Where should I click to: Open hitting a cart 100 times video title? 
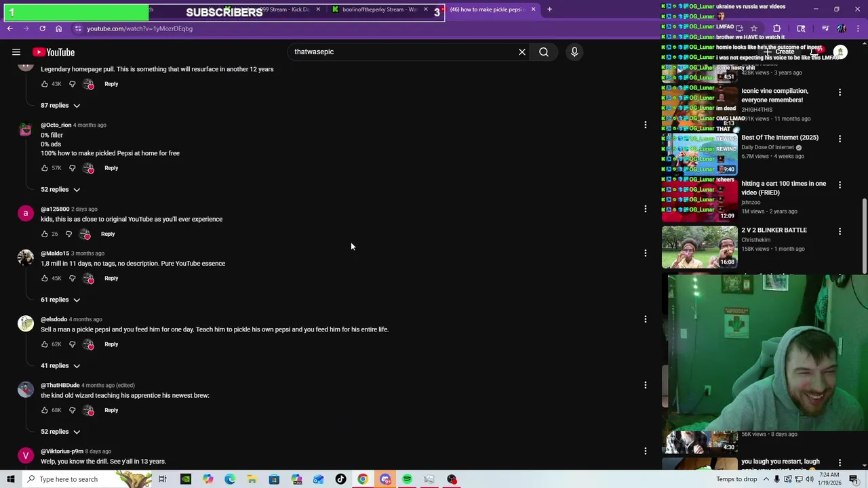tap(783, 188)
